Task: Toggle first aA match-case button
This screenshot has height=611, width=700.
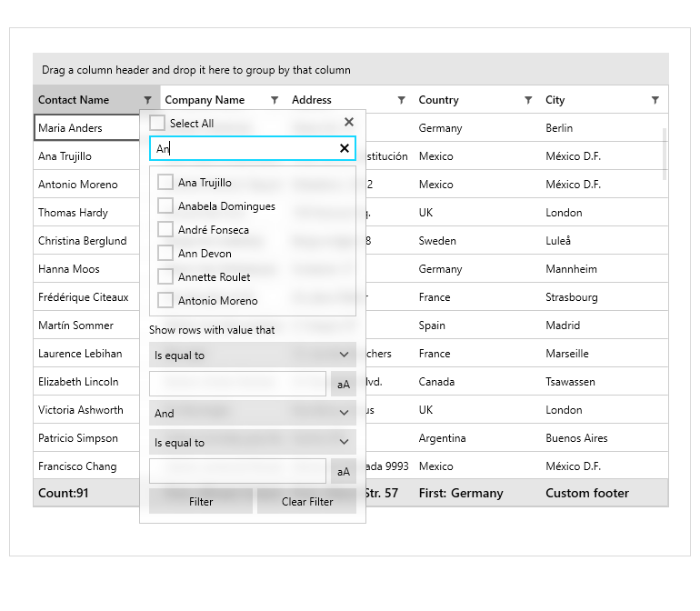Action: 344,384
